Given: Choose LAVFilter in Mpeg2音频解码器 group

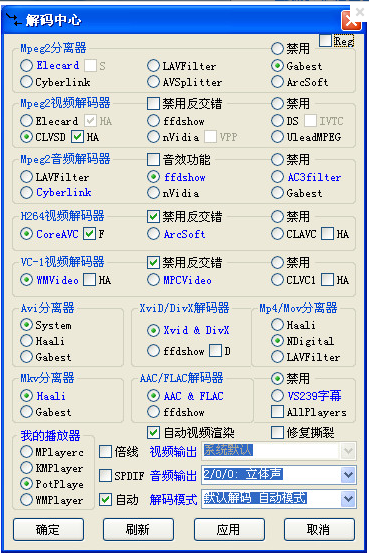Looking at the screenshot, I should (x=27, y=177).
